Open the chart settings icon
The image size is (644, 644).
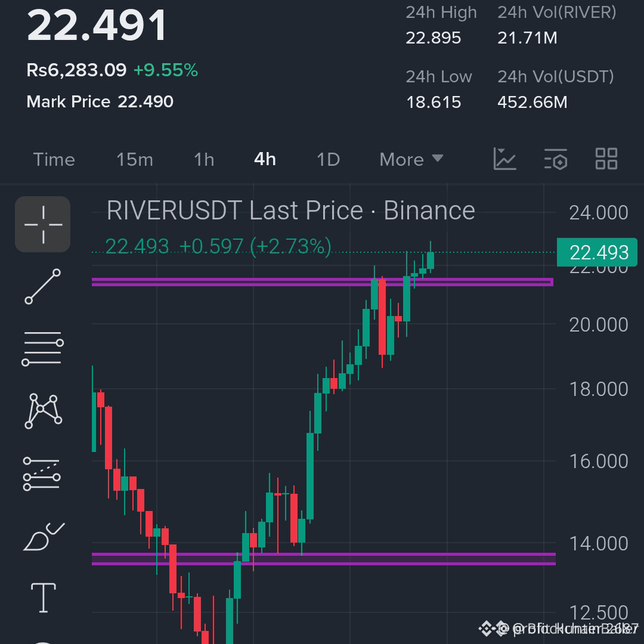click(x=556, y=159)
